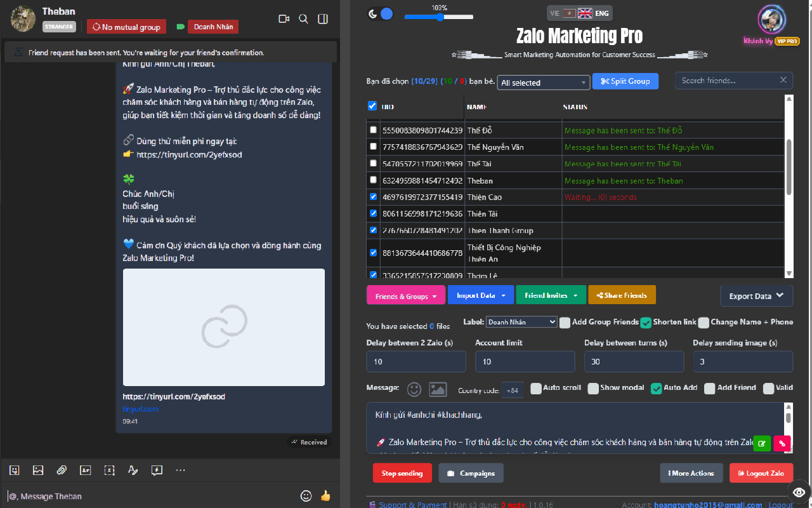Screen dimensions: 812x508
Task: Enable the Add Friend checkbox
Action: (x=709, y=388)
